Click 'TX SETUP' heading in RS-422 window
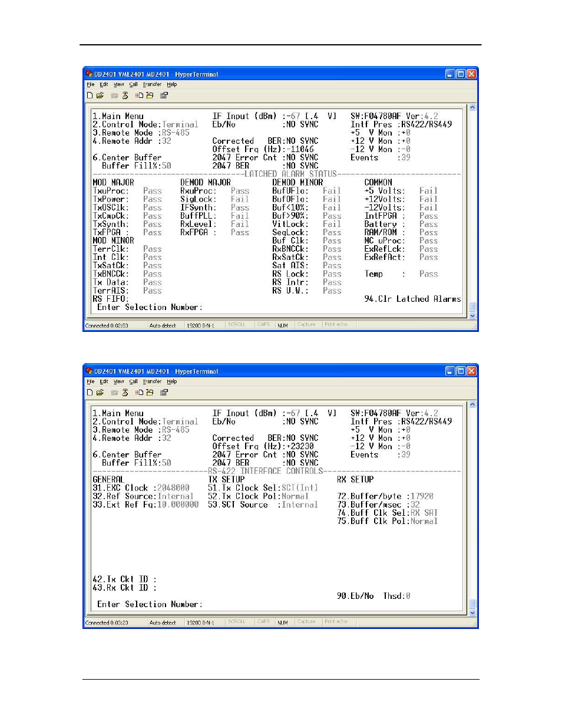562x728 pixels. point(226,479)
